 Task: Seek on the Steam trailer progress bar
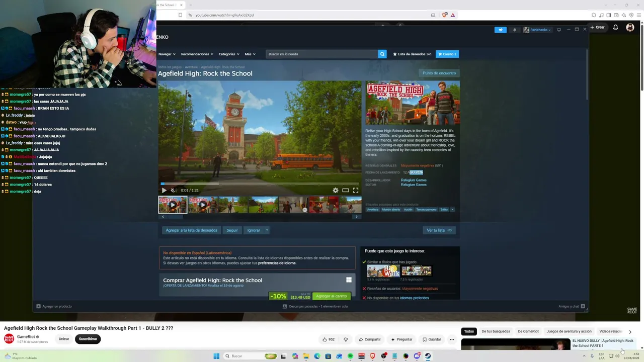pos(260,184)
